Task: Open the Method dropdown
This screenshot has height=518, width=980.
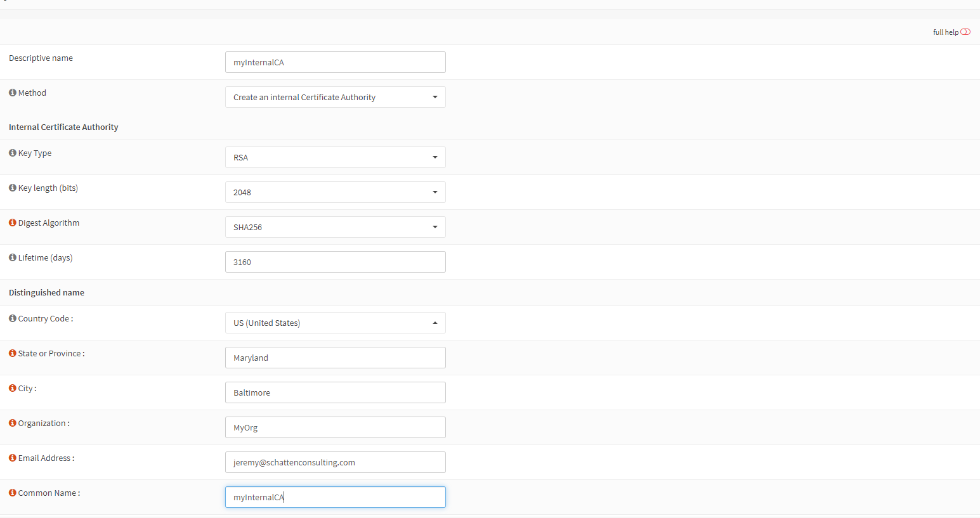Action: tap(335, 97)
